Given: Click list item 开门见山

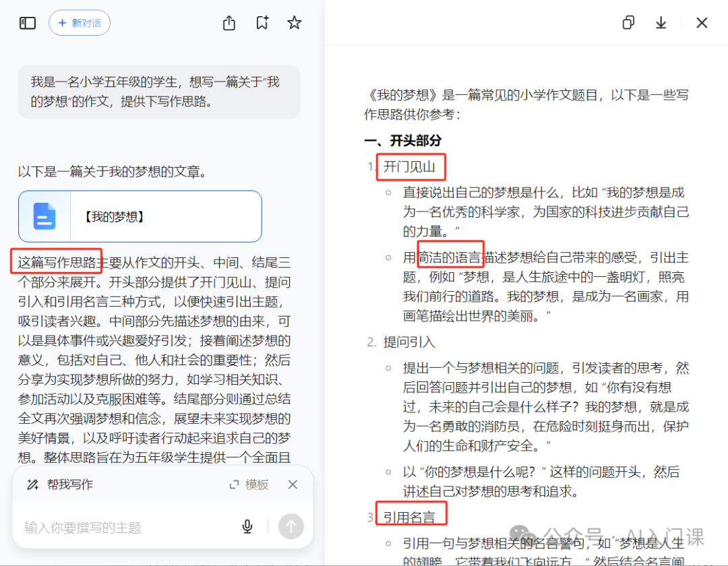Looking at the screenshot, I should tap(409, 166).
